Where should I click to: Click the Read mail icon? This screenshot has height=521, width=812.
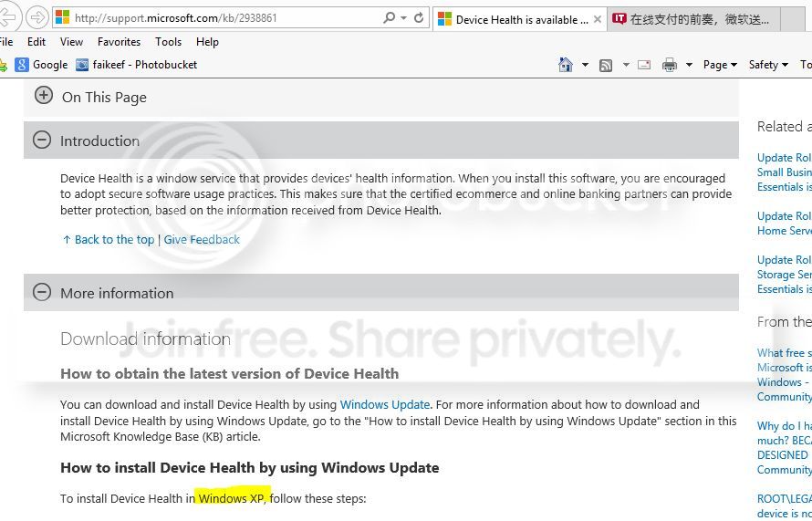pyautogui.click(x=644, y=65)
